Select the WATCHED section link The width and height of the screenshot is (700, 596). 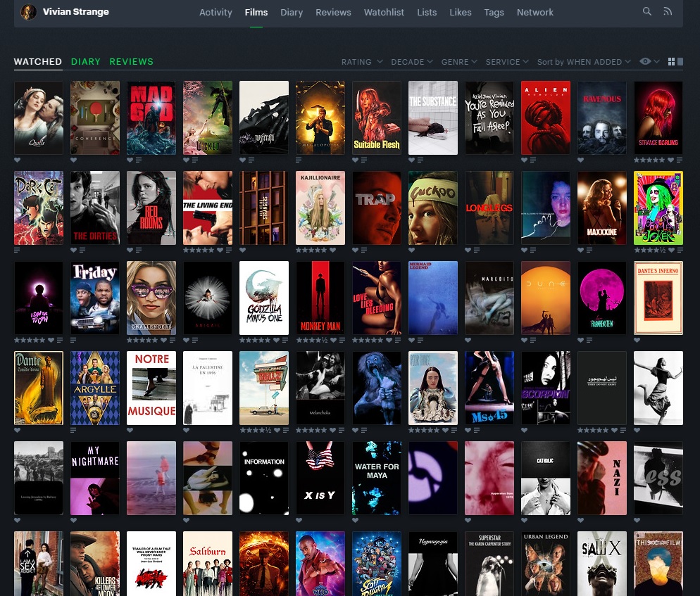[x=38, y=61]
